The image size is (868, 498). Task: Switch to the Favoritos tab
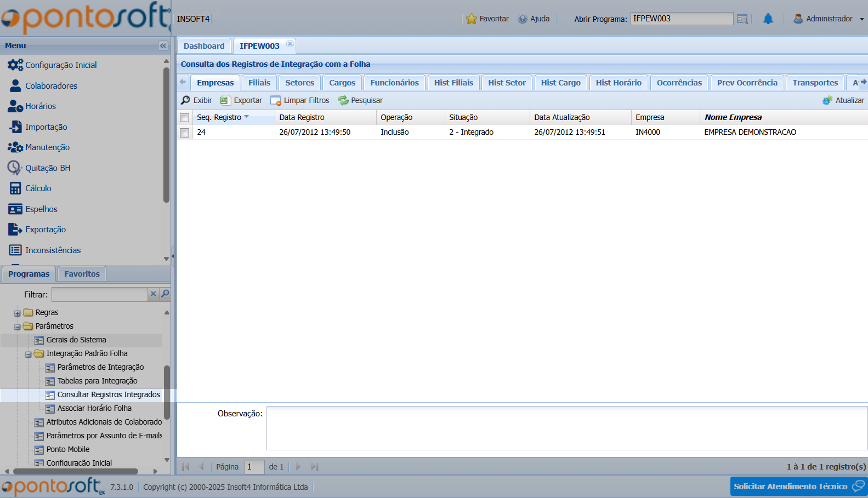[82, 274]
